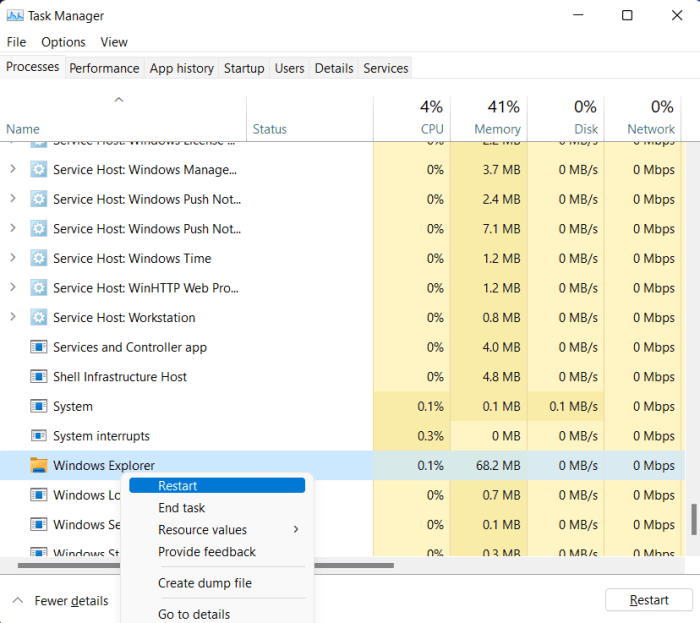Expand Service Host: WinHTTP Web Pro... group
Image resolution: width=700 pixels, height=623 pixels.
pyautogui.click(x=13, y=287)
